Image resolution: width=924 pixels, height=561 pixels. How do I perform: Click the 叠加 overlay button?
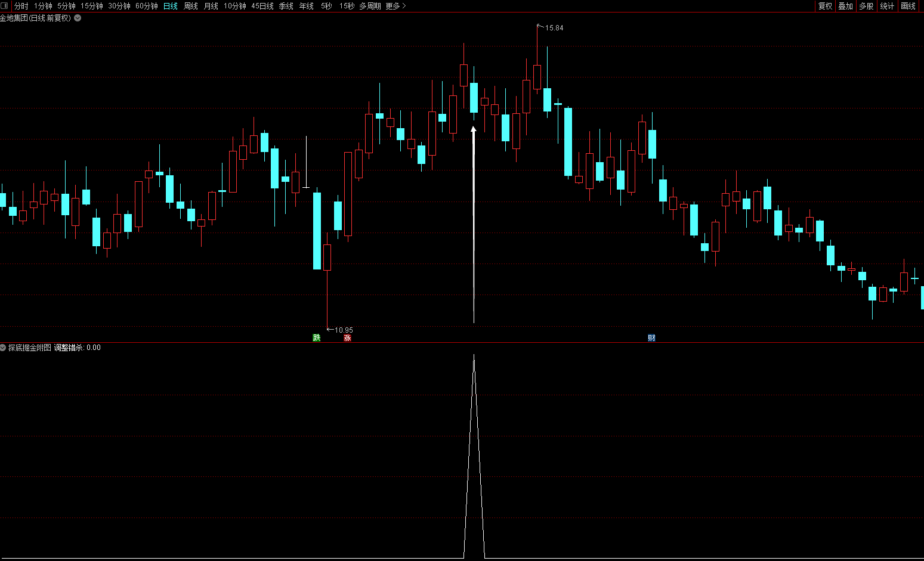pyautogui.click(x=845, y=6)
